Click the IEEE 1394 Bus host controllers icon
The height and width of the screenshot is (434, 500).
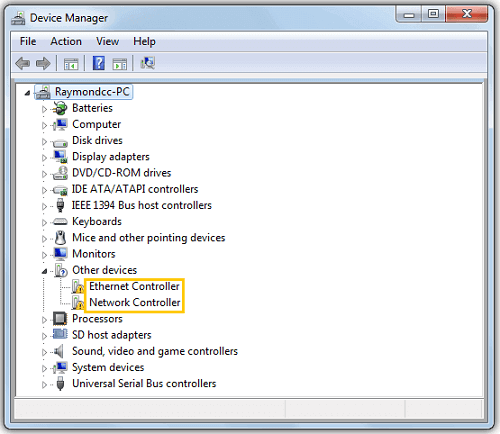pos(60,205)
